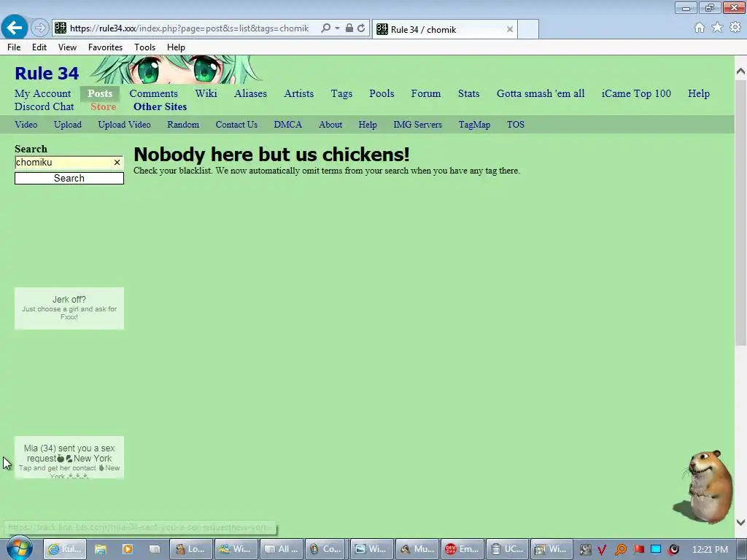This screenshot has width=747, height=560.
Task: Switch to Internet Explorer taskbar button
Action: click(x=65, y=549)
